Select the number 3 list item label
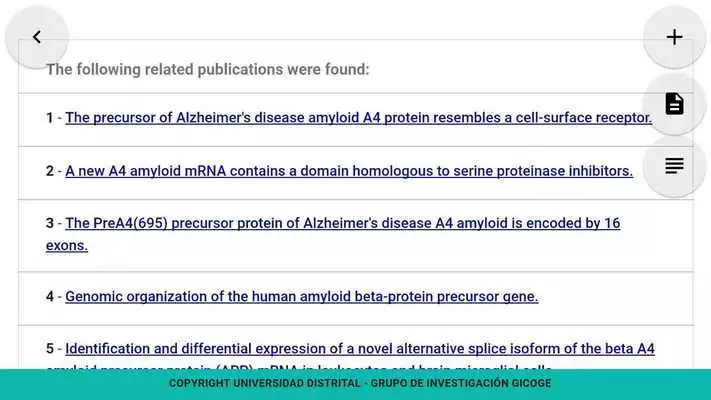Viewport: 711px width, 400px height. 50,223
